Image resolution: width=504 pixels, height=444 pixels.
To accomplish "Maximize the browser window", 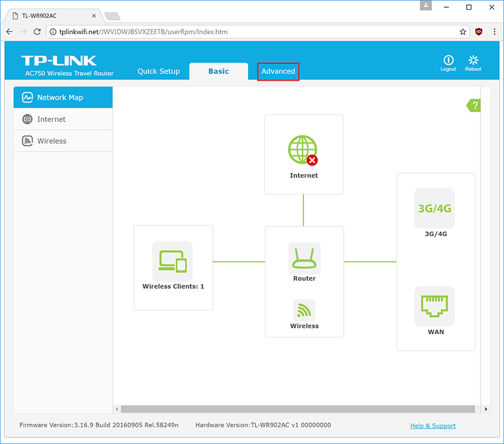I will tap(469, 7).
